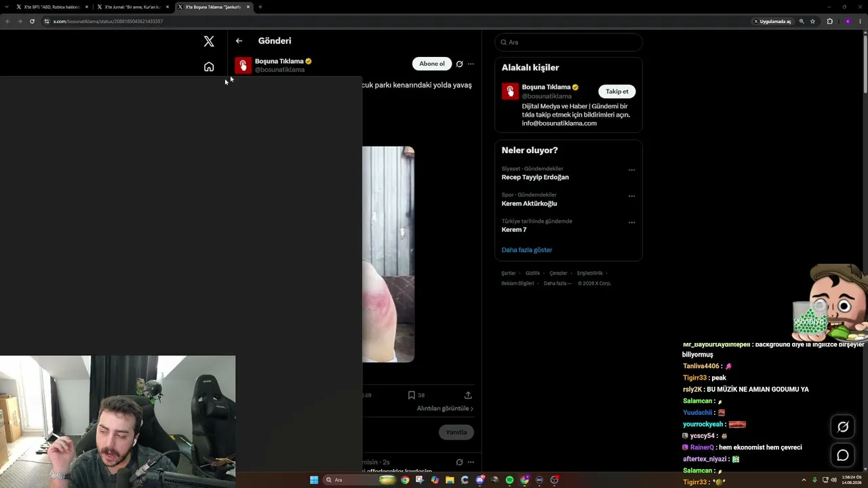Open the browser three-dot menu
868x488 pixels.
860,21
